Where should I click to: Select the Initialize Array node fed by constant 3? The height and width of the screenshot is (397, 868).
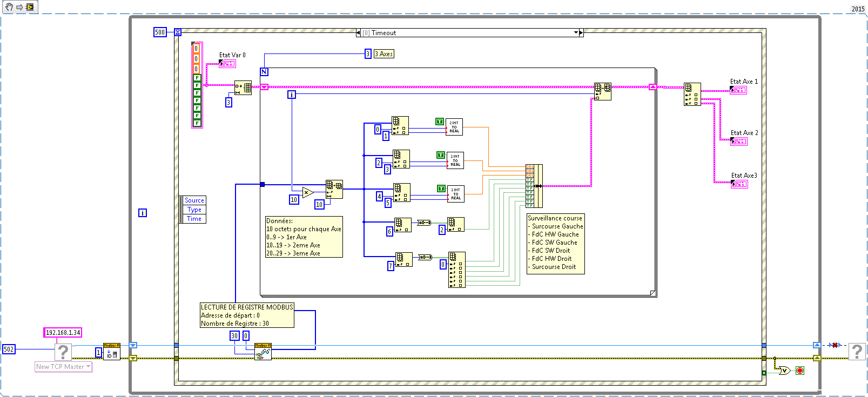click(x=243, y=88)
